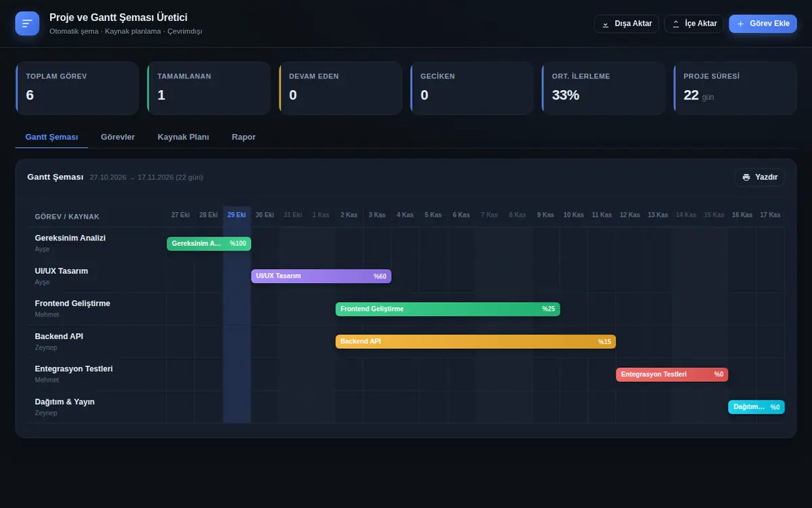Click the %25 label on Frontend bar
Image resolution: width=812 pixels, height=508 pixels.
(549, 309)
